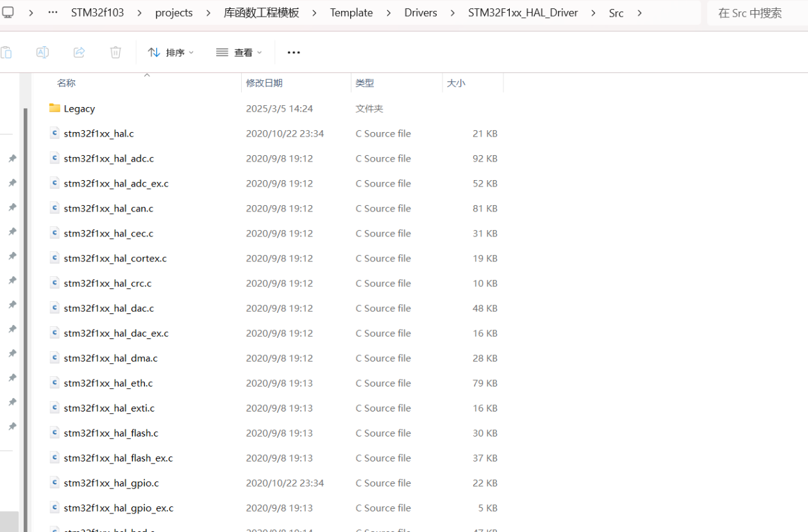The height and width of the screenshot is (532, 808).
Task: Click the computer monitor icon in address bar
Action: pos(8,12)
